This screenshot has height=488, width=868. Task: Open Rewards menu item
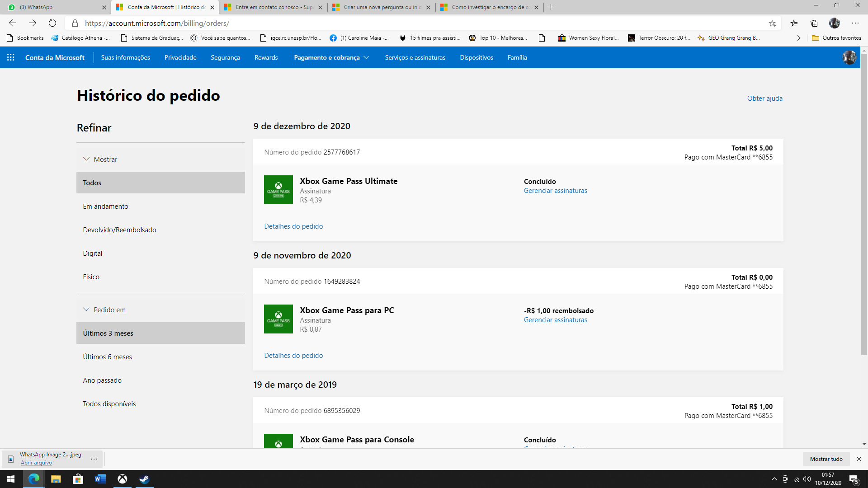click(266, 57)
